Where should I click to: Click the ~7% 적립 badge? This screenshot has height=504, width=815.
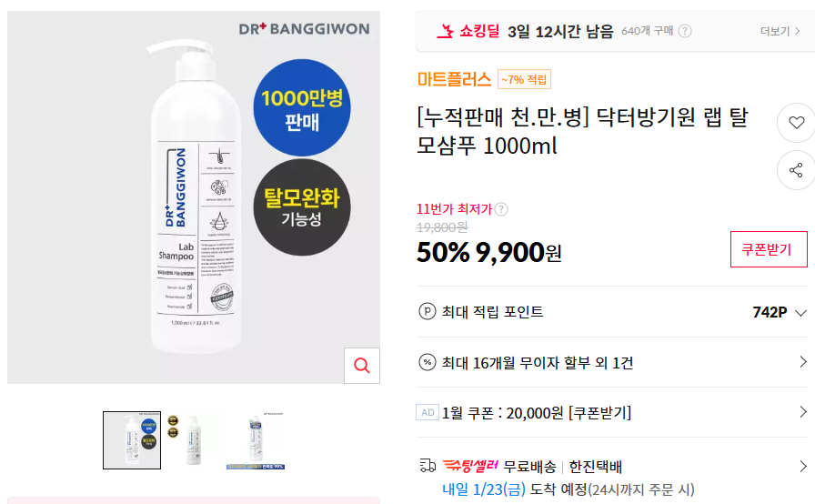[524, 79]
